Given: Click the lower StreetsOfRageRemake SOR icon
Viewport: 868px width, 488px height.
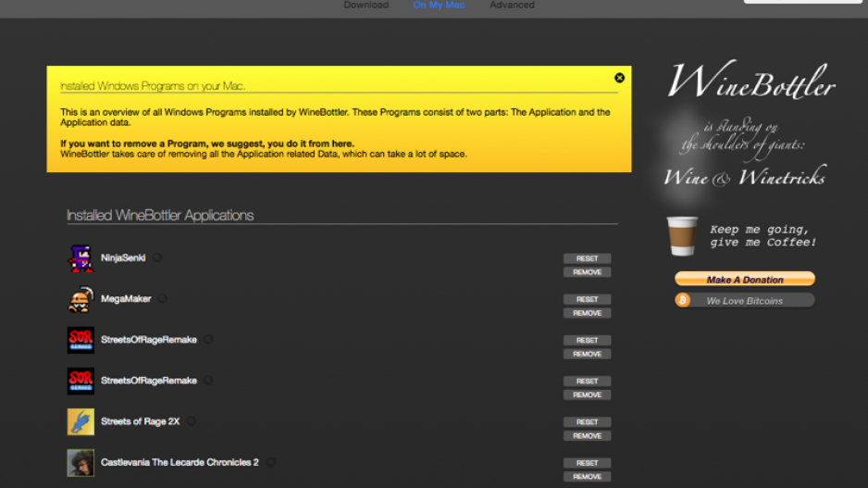Looking at the screenshot, I should [81, 382].
